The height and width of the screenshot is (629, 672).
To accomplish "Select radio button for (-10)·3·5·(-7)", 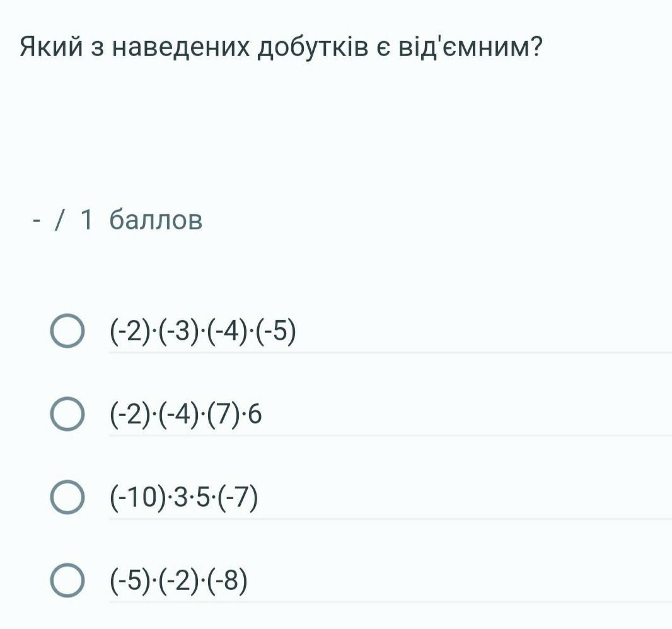I will point(66,498).
